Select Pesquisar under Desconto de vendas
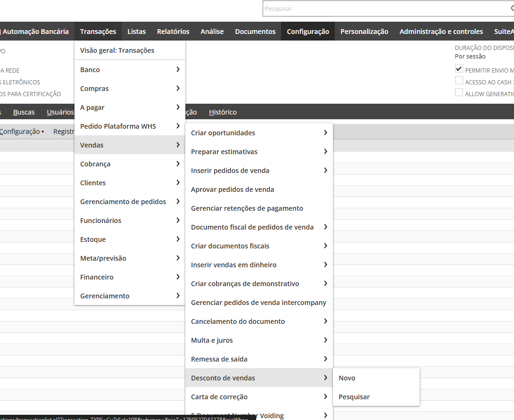This screenshot has width=514, height=420. pyautogui.click(x=354, y=397)
